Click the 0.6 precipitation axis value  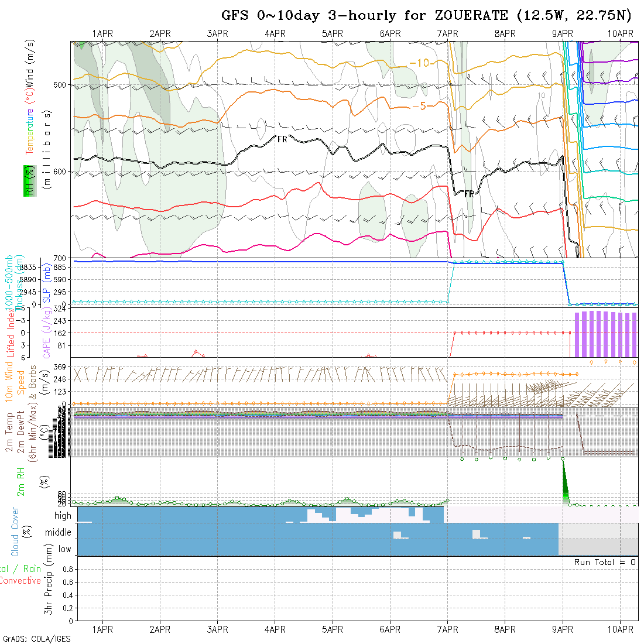click(68, 582)
